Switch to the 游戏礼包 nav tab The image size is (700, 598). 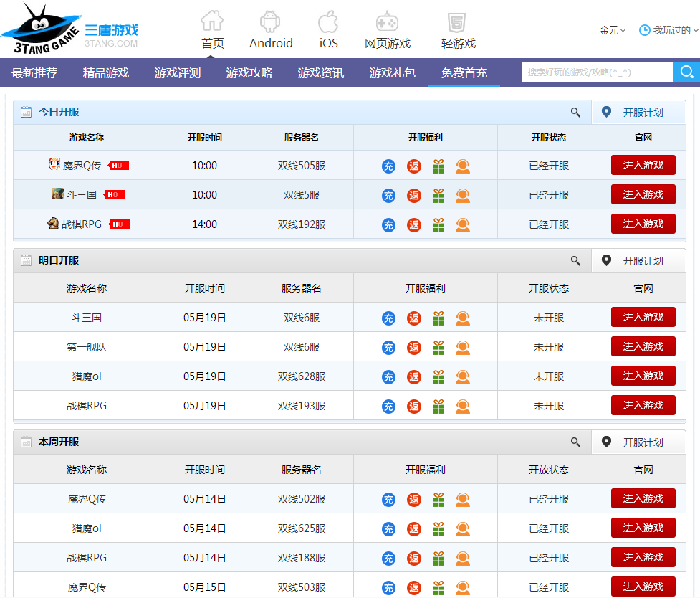tap(393, 72)
